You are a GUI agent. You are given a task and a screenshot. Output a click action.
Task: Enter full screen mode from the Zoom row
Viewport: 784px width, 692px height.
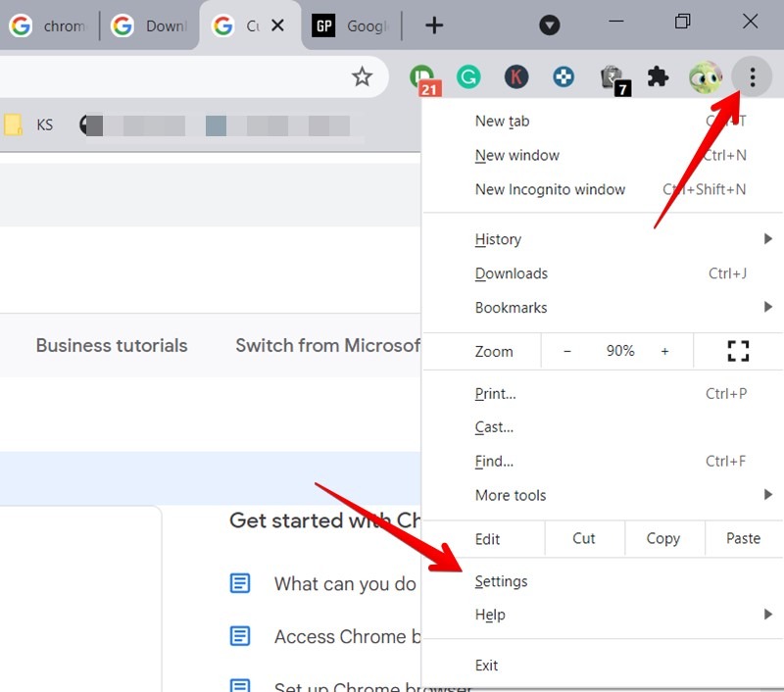[x=738, y=351]
